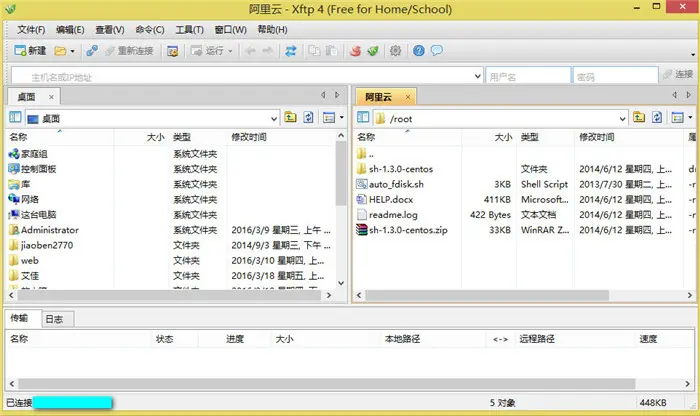Open the 编辑(E) menu
Image resolution: width=700 pixels, height=416 pixels.
[70, 29]
